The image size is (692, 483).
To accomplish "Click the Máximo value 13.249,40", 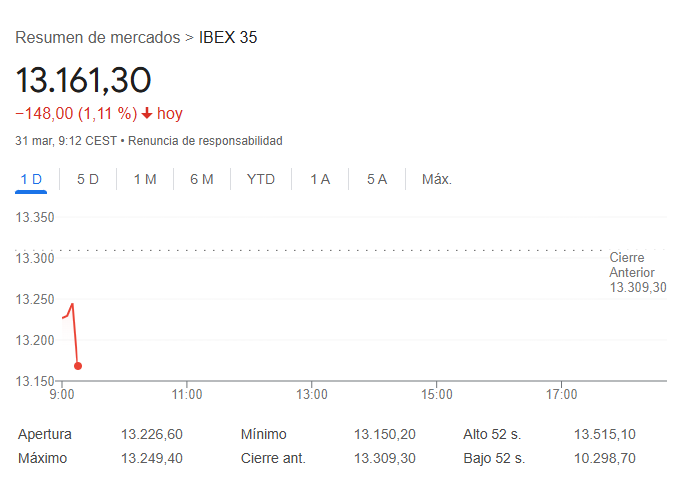I will (x=152, y=458).
